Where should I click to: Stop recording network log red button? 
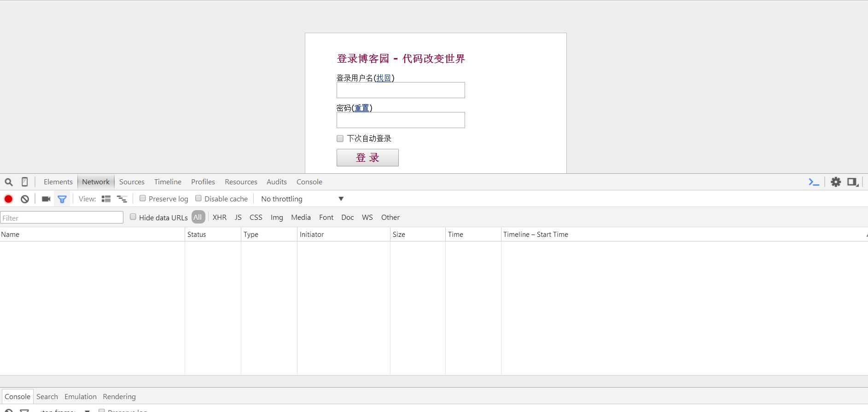tap(8, 199)
